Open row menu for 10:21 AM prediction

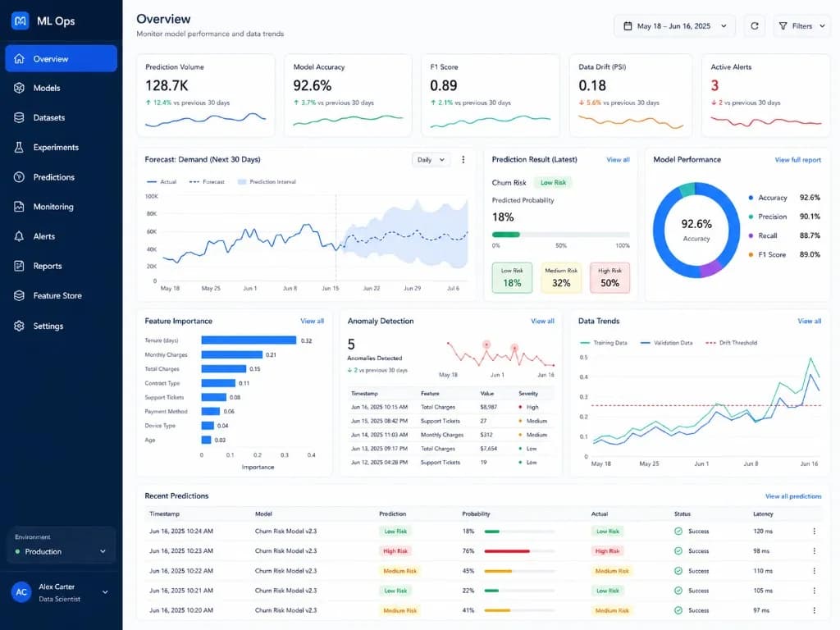click(x=815, y=591)
